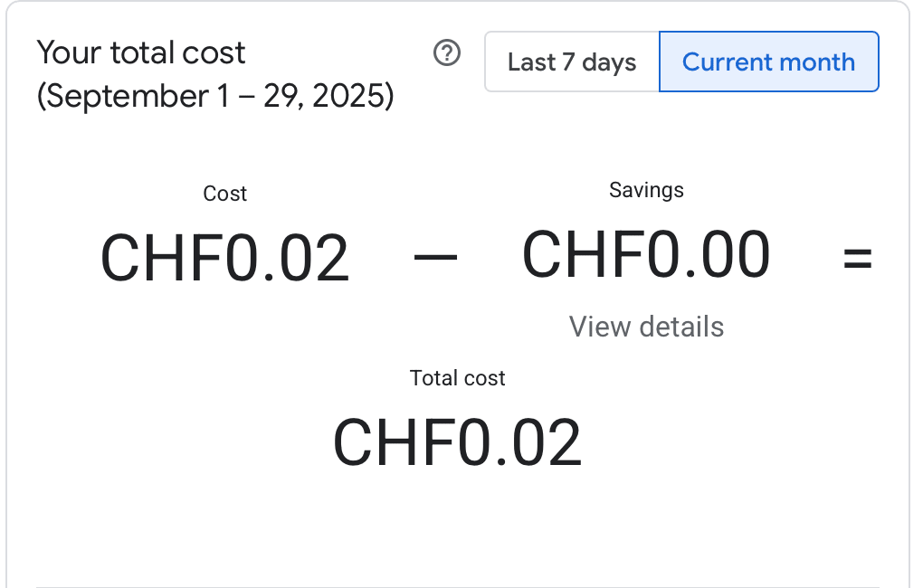Click the small "Cost" label

coord(224,194)
